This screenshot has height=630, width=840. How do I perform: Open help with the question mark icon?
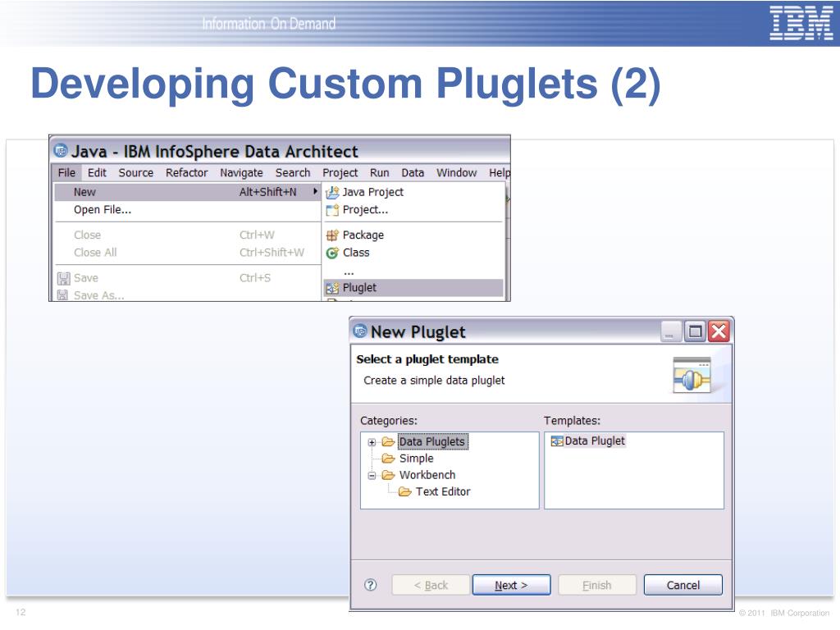click(370, 585)
